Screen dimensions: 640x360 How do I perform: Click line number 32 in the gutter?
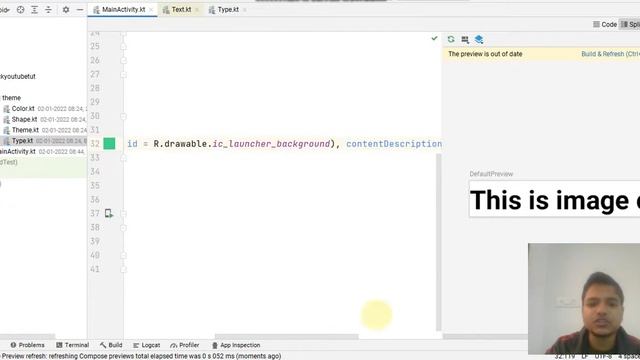click(x=95, y=144)
